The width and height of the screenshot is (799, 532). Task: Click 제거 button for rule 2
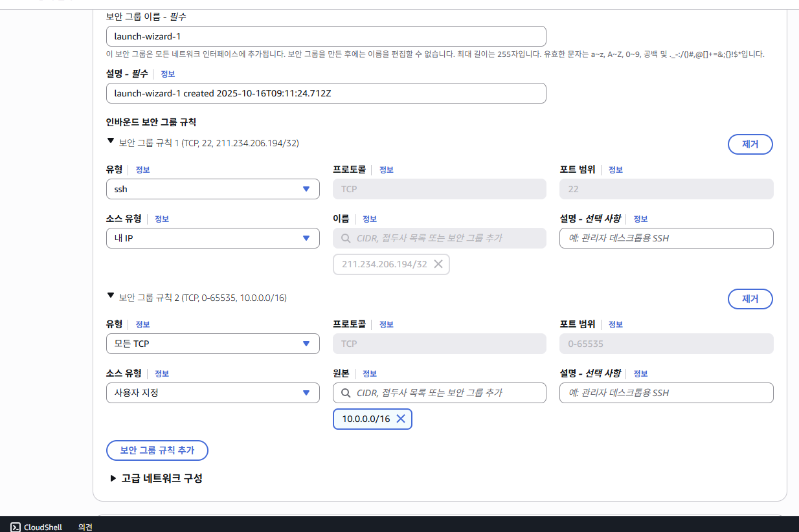click(750, 299)
